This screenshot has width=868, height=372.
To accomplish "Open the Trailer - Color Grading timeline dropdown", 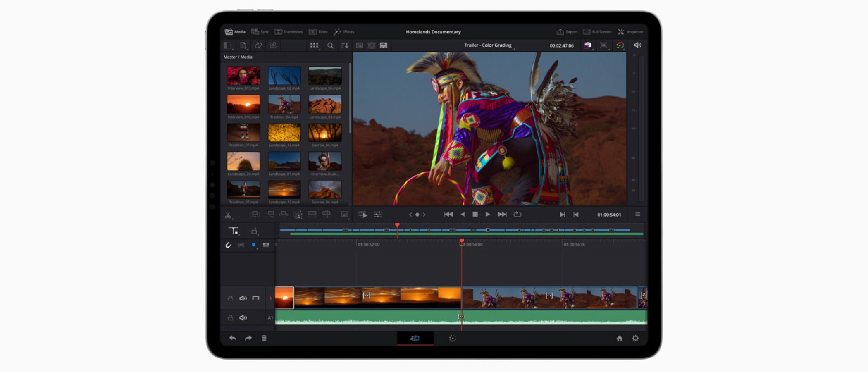I will click(489, 45).
